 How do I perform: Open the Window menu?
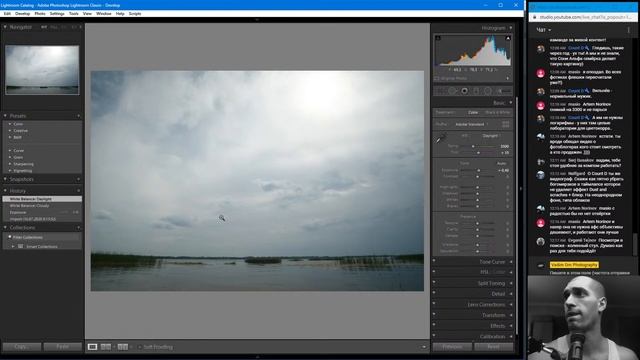[104, 13]
